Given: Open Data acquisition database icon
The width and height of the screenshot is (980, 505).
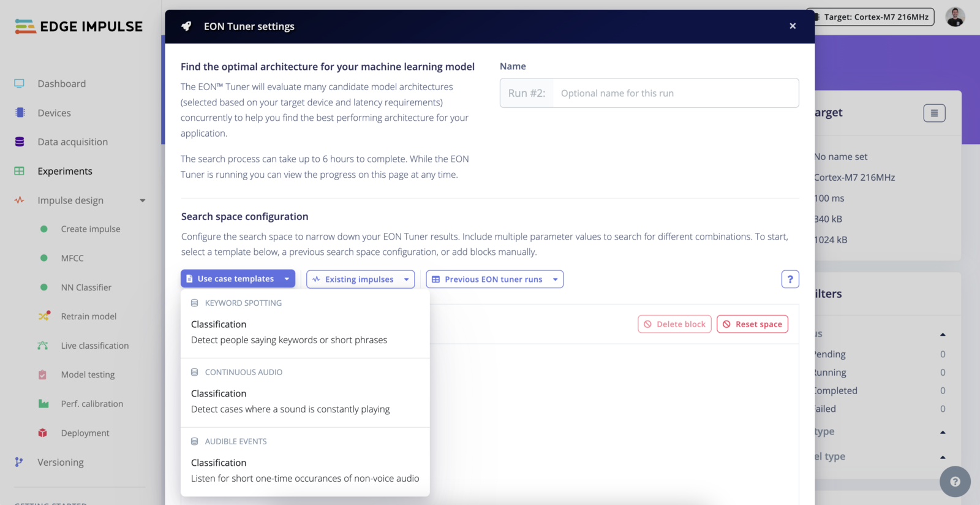Looking at the screenshot, I should tap(20, 142).
